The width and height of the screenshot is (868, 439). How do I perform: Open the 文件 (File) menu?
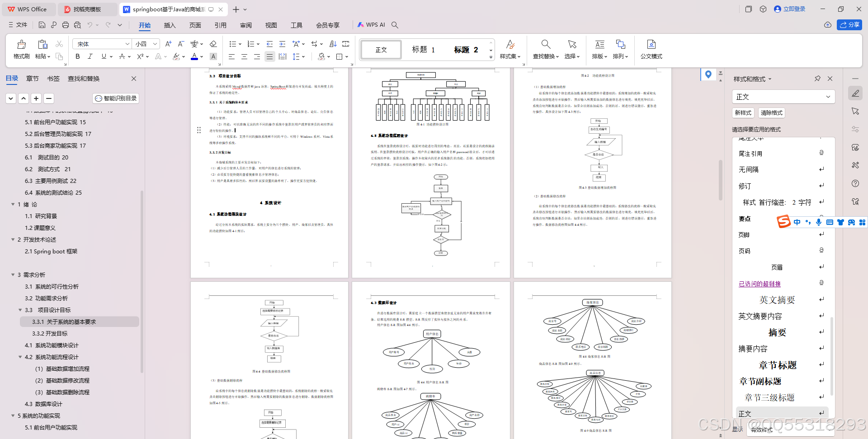tap(18, 25)
